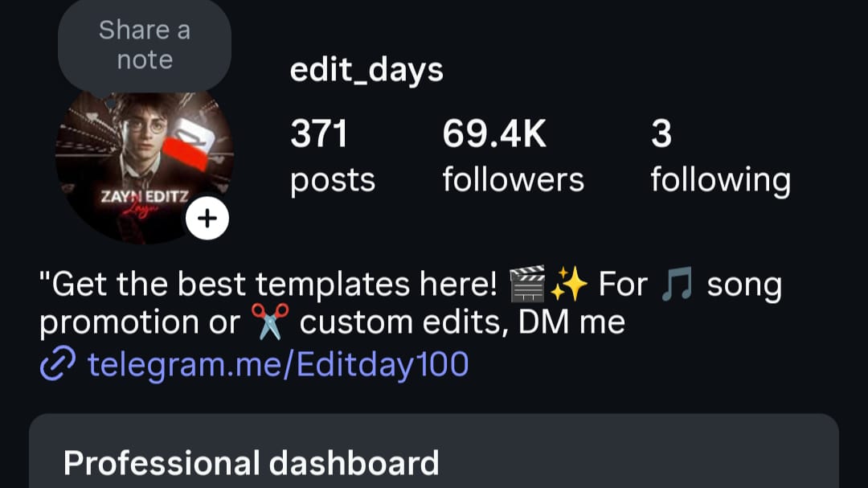This screenshot has width=868, height=488.
Task: Click the music note emoji in bio
Action: [677, 284]
